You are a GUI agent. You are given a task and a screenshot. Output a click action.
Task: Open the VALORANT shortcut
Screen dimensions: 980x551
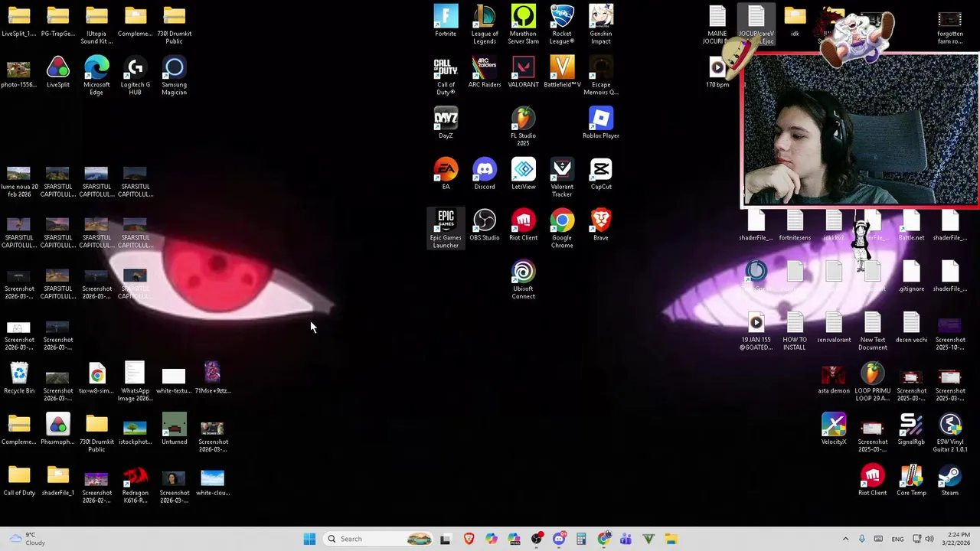[x=524, y=72]
